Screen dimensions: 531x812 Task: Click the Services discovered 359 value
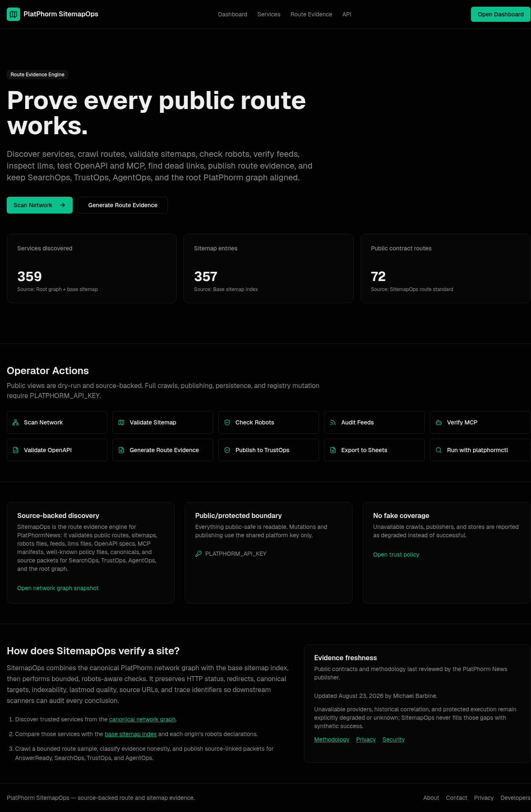coord(29,276)
